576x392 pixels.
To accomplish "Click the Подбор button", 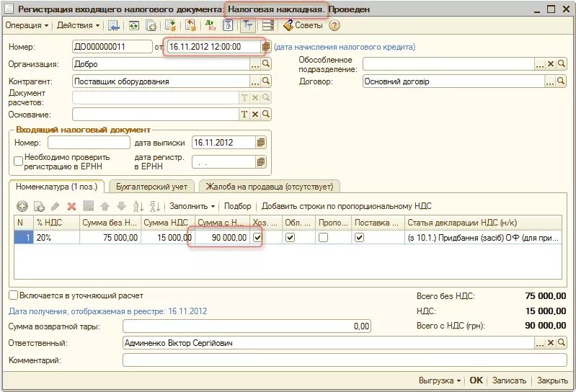I will click(238, 206).
